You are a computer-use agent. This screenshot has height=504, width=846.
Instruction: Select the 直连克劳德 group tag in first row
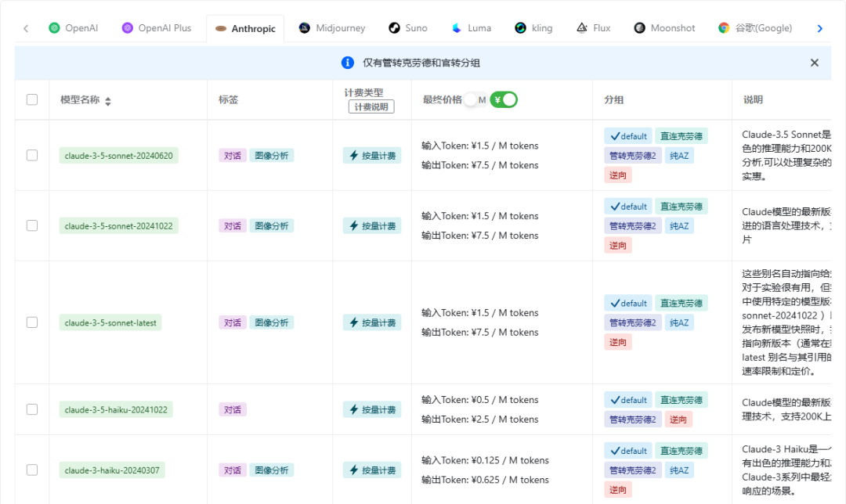tap(681, 136)
